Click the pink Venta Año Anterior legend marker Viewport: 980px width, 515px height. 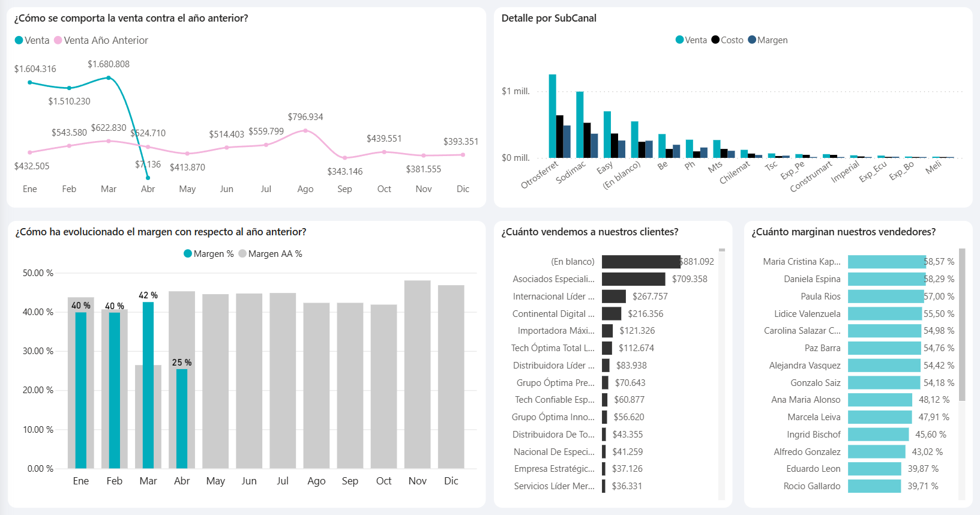tap(58, 40)
